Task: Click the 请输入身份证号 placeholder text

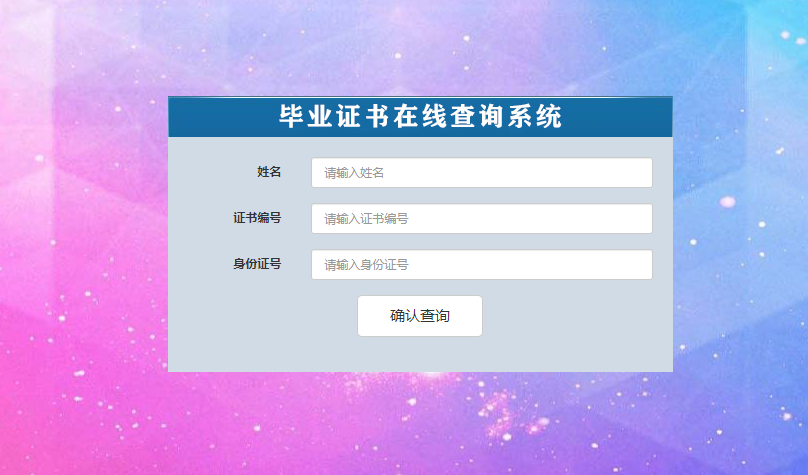Action: coord(366,265)
